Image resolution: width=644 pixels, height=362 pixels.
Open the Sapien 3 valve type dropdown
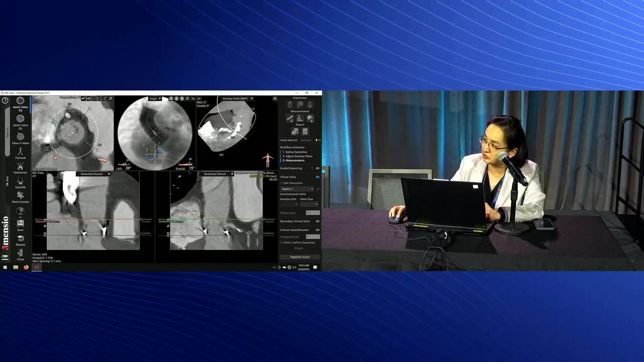point(297,189)
